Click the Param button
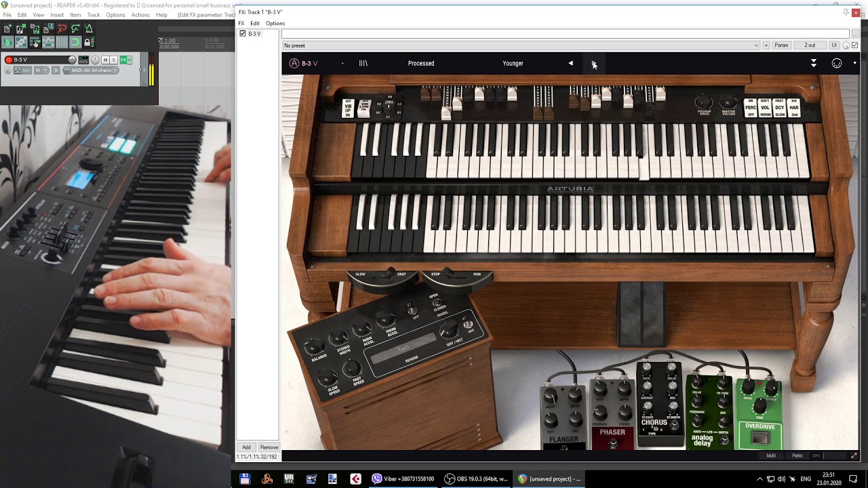The width and height of the screenshot is (868, 488). (x=781, y=45)
